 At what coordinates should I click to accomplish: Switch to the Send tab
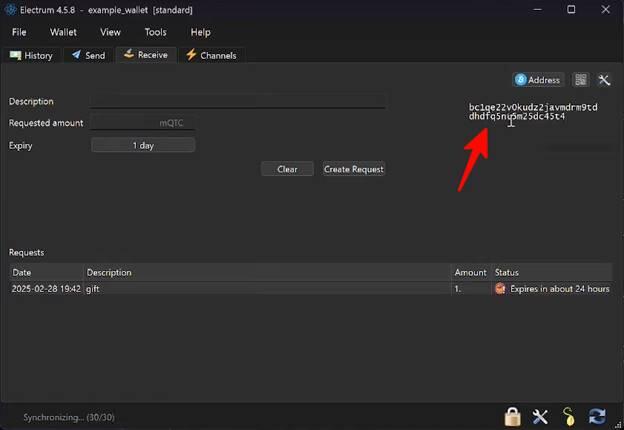click(x=88, y=55)
